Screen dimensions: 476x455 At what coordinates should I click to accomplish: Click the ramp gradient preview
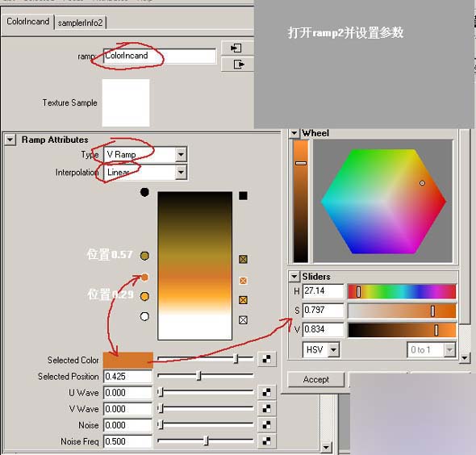[195, 265]
